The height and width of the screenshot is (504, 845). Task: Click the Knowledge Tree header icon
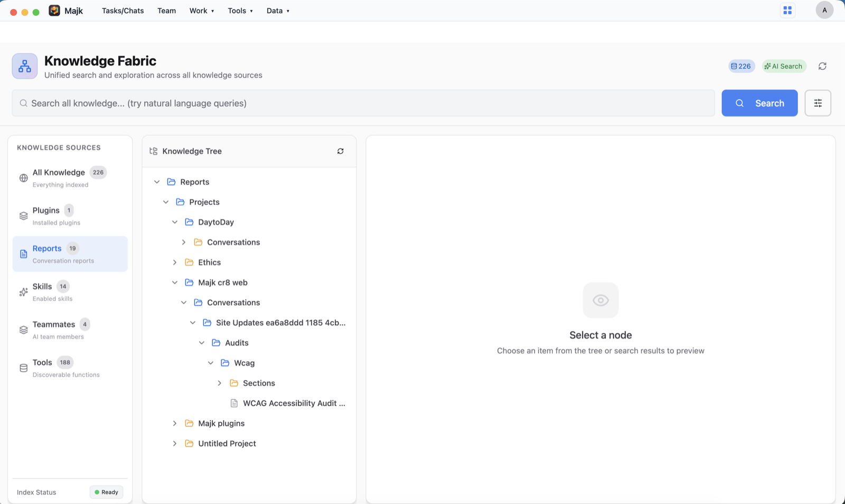154,151
